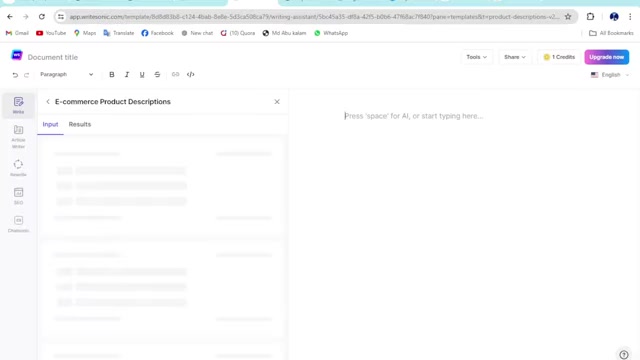This screenshot has height=360, width=640.
Task: Open the Maps bookmark
Action: 85,33
